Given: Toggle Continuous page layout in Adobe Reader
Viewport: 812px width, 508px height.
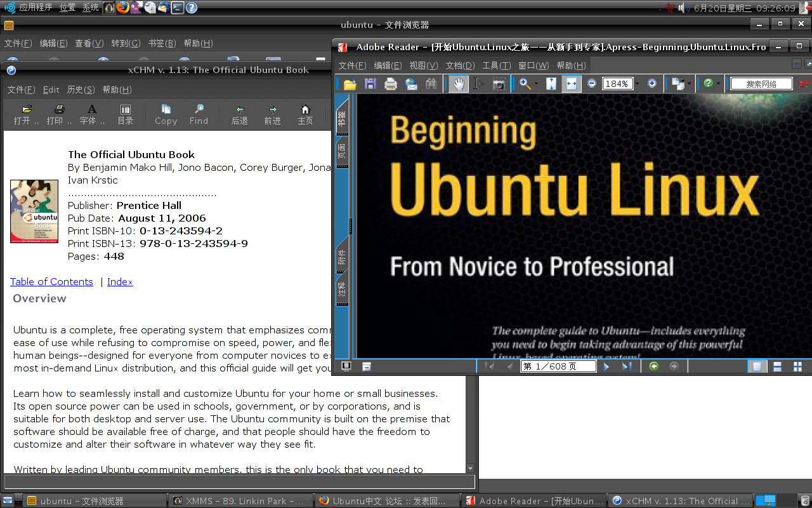Looking at the screenshot, I should tap(777, 366).
